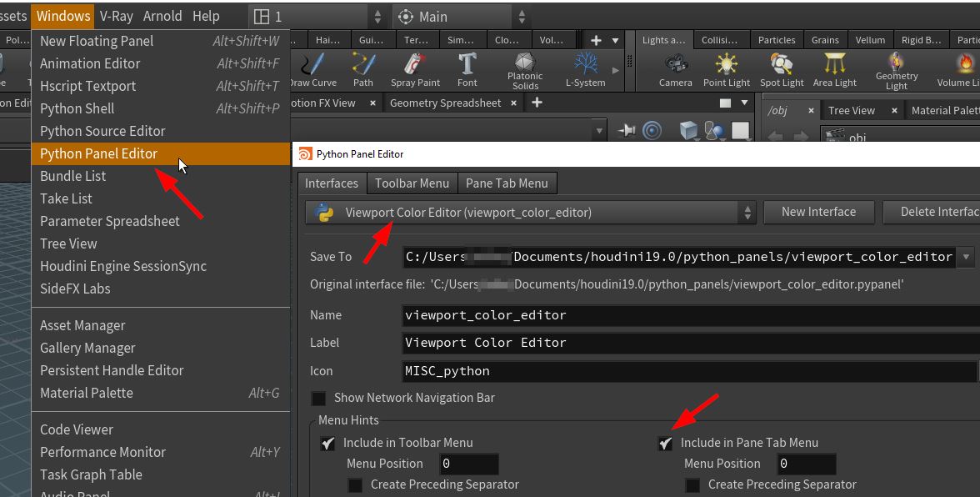Click the interface Name input field
Image resolution: width=980 pixels, height=497 pixels.
click(x=691, y=315)
